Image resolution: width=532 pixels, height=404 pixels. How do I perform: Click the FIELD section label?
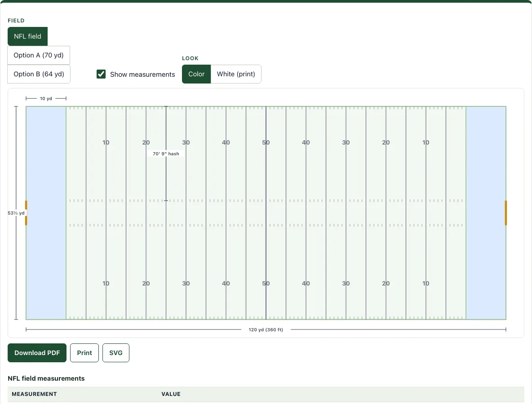[x=16, y=21]
